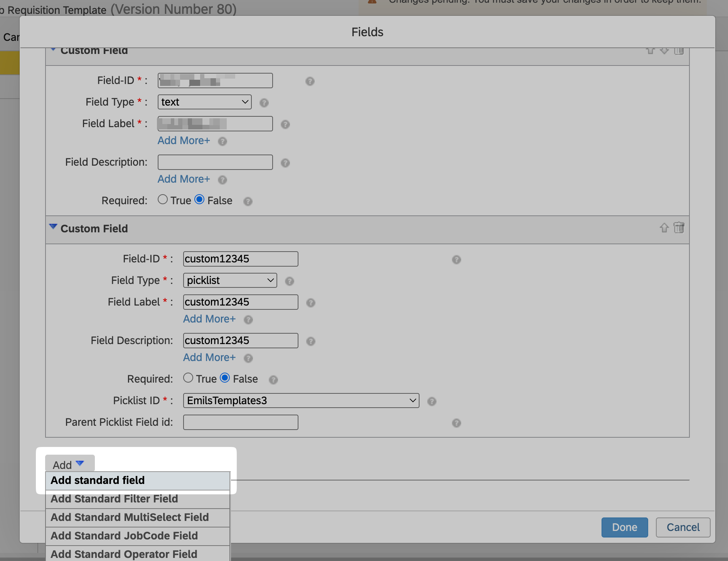Click help icon beside text Field Type
Screen dimensions: 728x561
[264, 103]
